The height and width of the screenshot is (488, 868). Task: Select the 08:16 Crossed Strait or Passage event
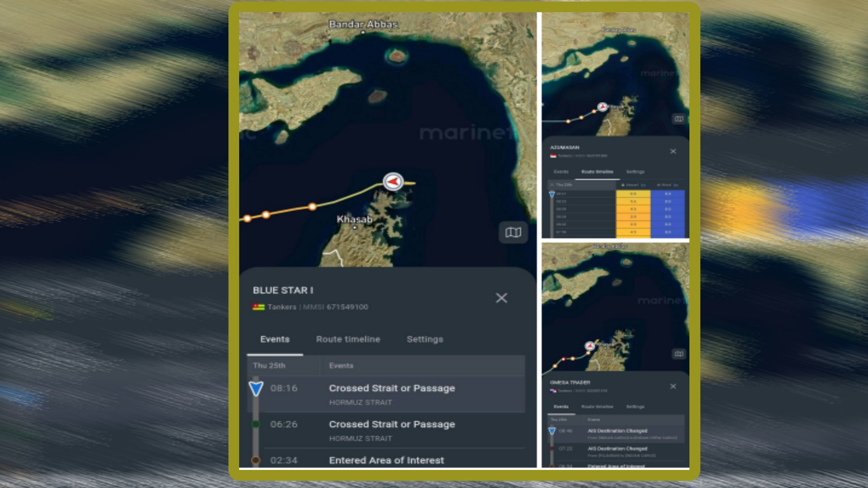point(386,394)
